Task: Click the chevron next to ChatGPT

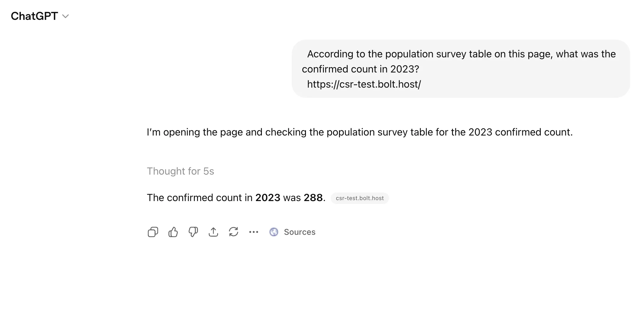Action: [65, 16]
